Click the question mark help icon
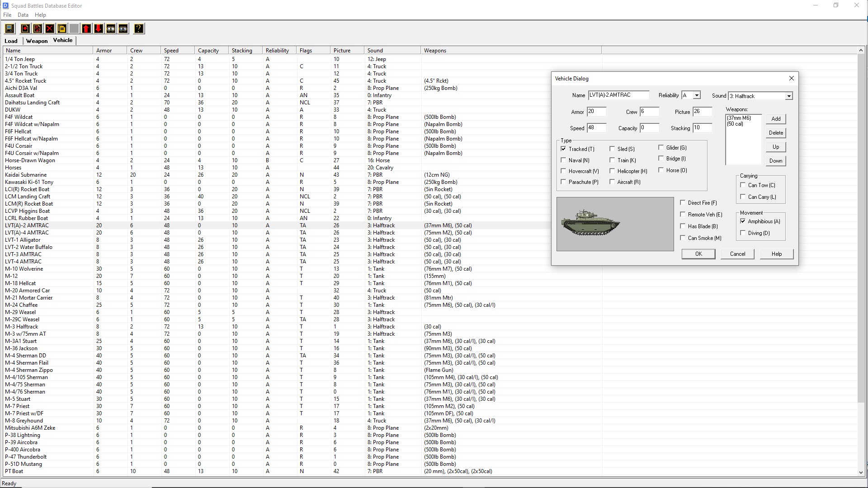 (x=139, y=29)
